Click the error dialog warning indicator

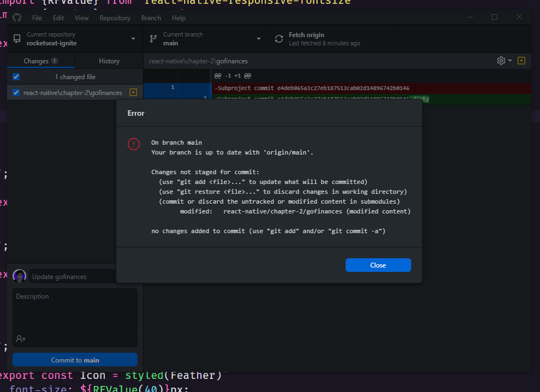tap(133, 144)
